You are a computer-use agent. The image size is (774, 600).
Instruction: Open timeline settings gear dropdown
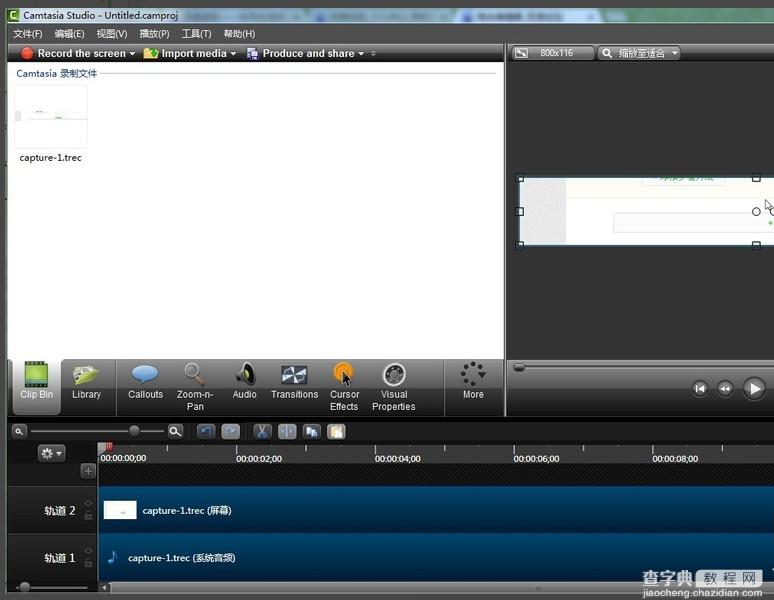(51, 453)
